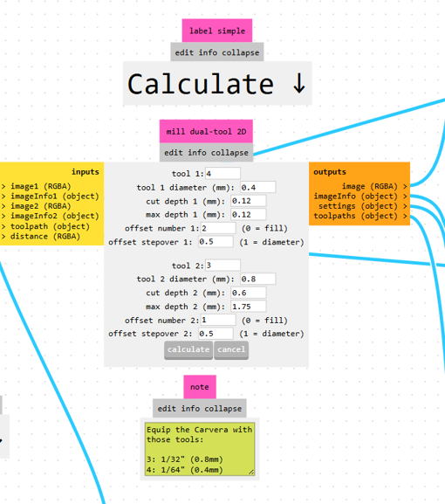
Task: Click the tool 2 diameter field
Action: tap(258, 279)
